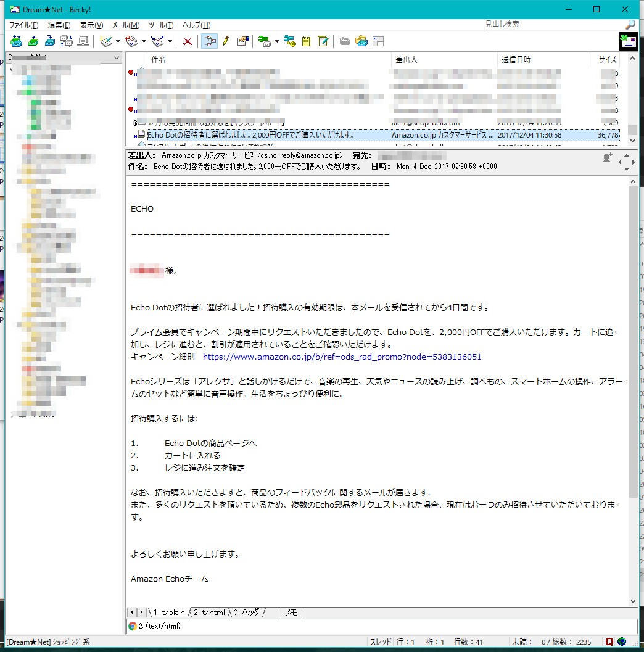The height and width of the screenshot is (652, 644).
Task: Toggle the thread display tree icon
Action: [210, 41]
